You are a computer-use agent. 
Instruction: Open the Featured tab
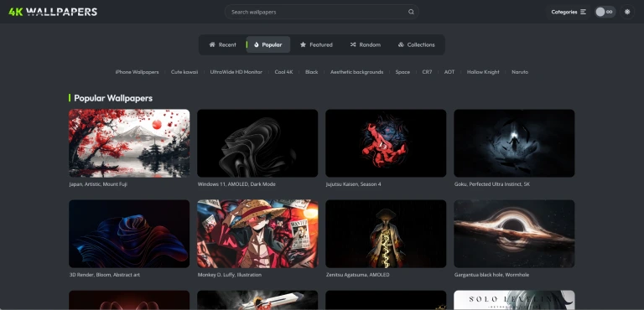click(x=316, y=44)
